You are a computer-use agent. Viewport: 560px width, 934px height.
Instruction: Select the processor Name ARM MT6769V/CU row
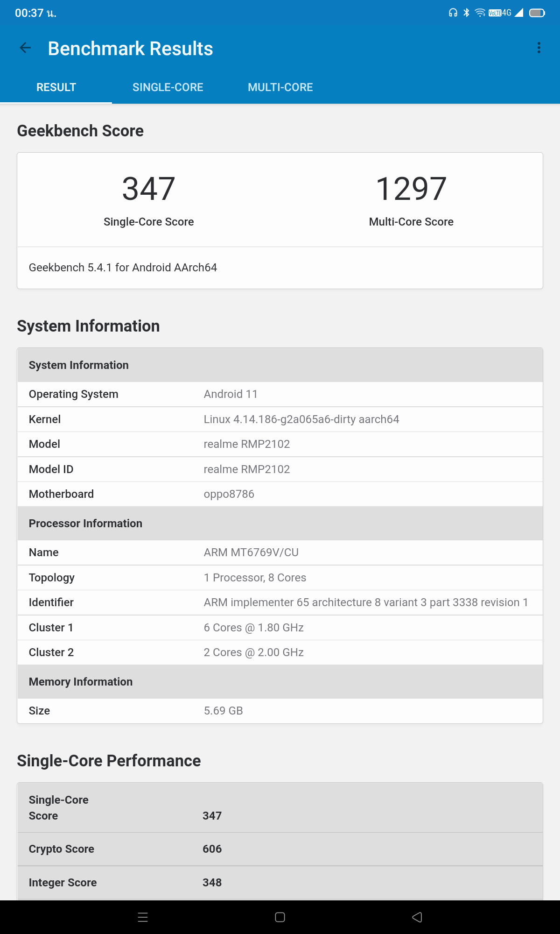(280, 552)
